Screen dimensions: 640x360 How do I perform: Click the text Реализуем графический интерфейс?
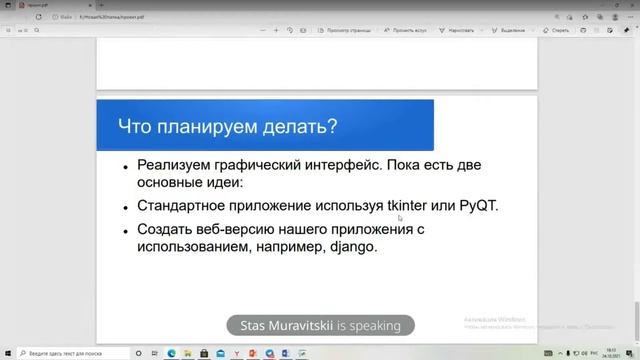click(259, 165)
